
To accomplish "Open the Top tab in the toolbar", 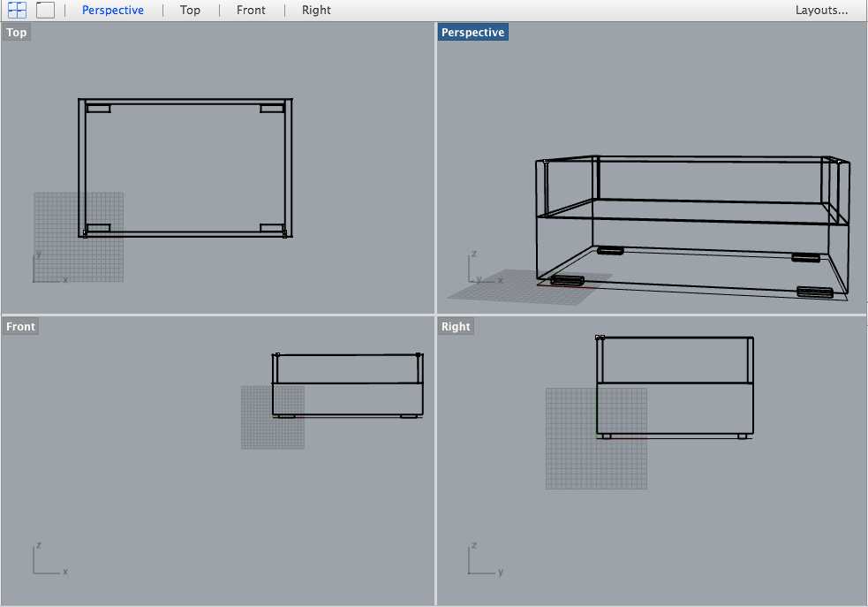I will [x=190, y=10].
